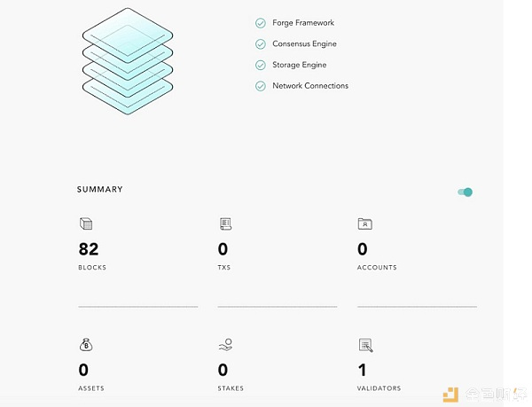The height and width of the screenshot is (407, 532).
Task: Click the 82 blocks count
Action: pos(89,249)
